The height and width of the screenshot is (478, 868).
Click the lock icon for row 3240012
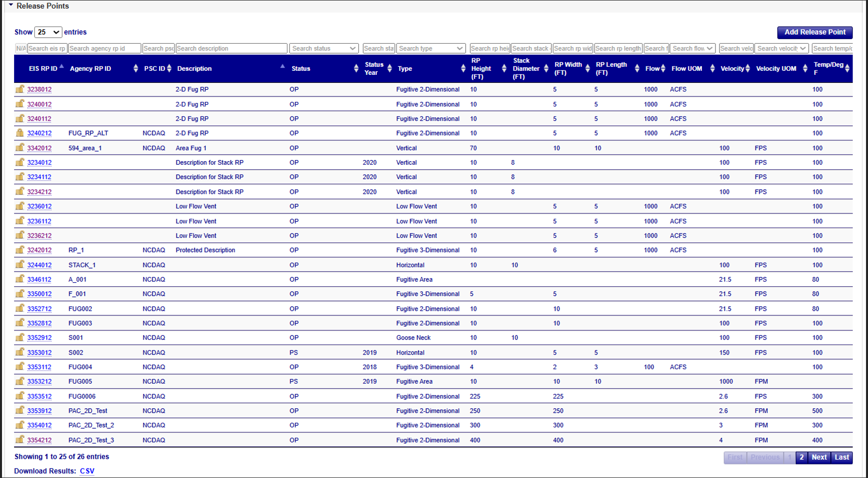[20, 103]
